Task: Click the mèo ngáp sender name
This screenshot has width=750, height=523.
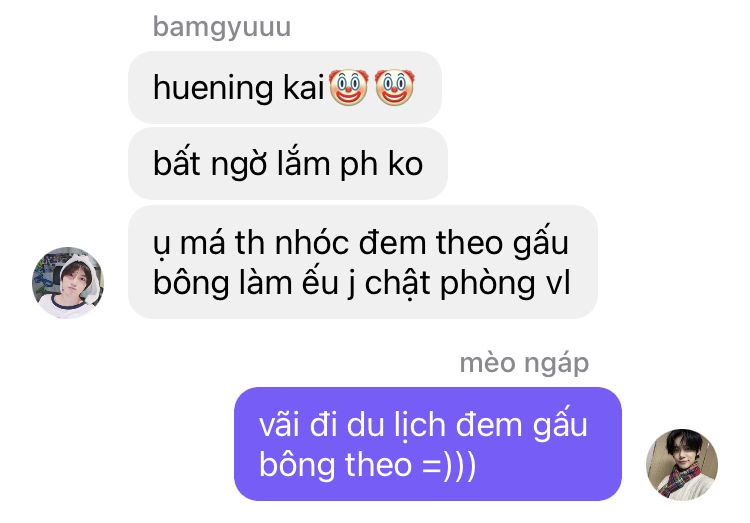Action: tap(524, 364)
